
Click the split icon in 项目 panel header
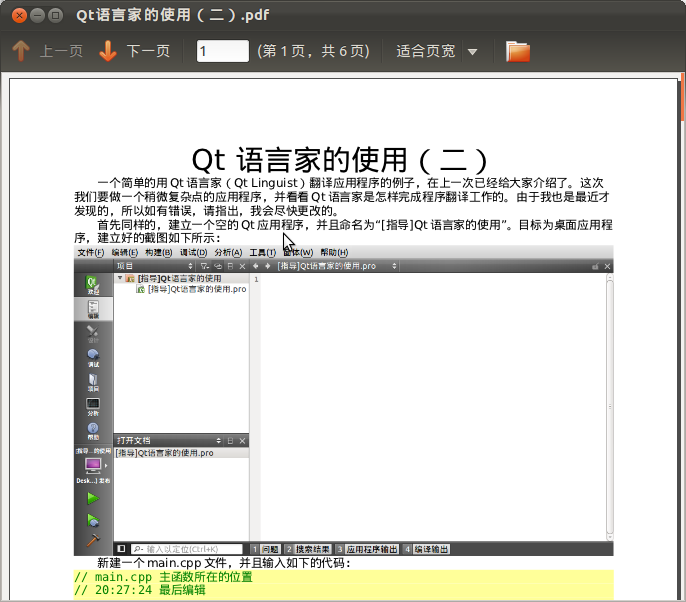click(231, 266)
